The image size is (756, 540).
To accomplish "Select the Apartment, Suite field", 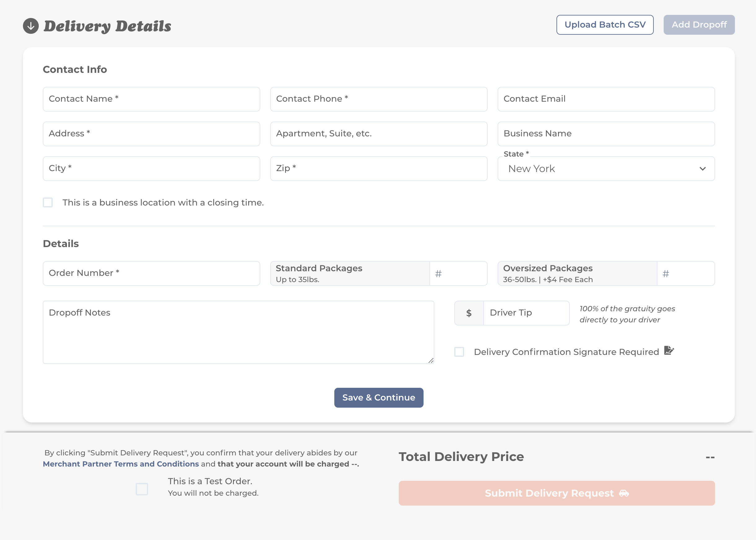I will point(379,134).
